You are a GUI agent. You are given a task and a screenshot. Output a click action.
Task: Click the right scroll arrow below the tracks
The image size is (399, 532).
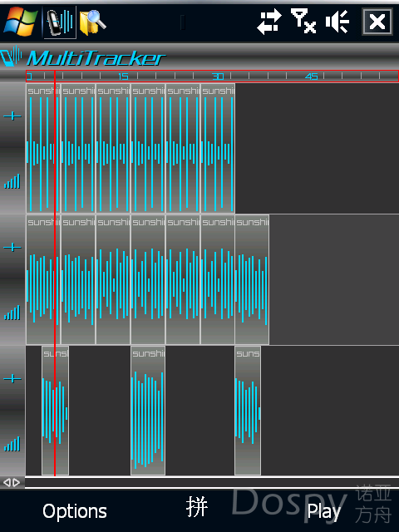tap(17, 482)
